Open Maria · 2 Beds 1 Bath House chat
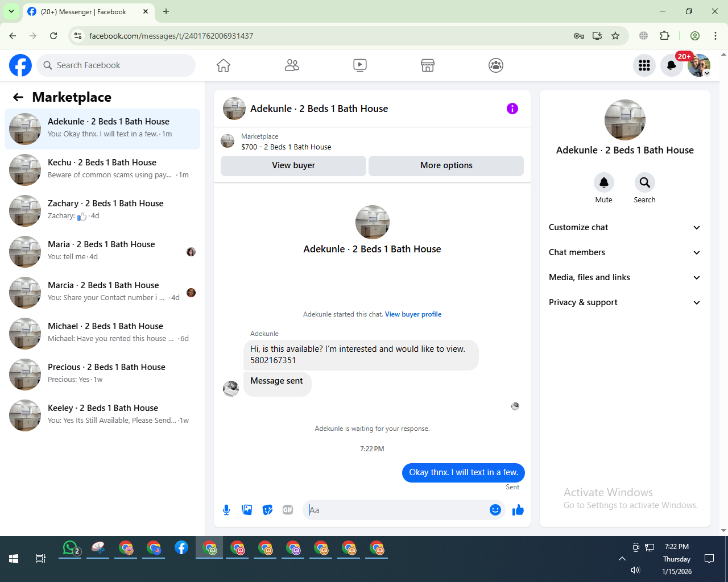Image resolution: width=728 pixels, height=582 pixels. coord(102,252)
